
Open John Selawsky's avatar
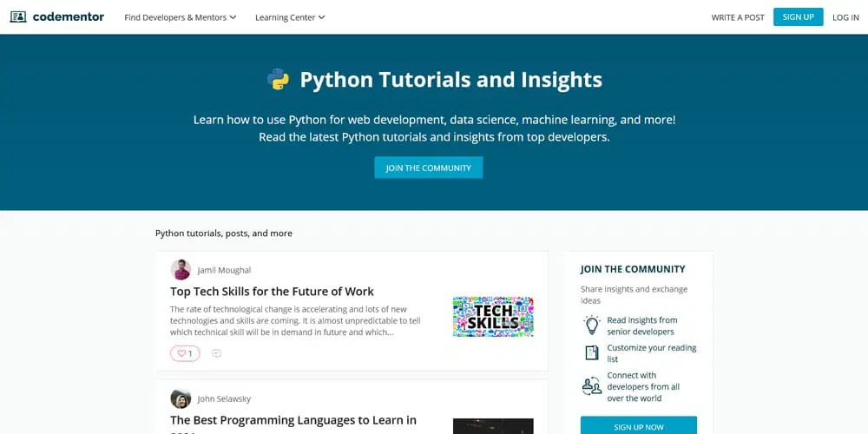[x=181, y=398]
